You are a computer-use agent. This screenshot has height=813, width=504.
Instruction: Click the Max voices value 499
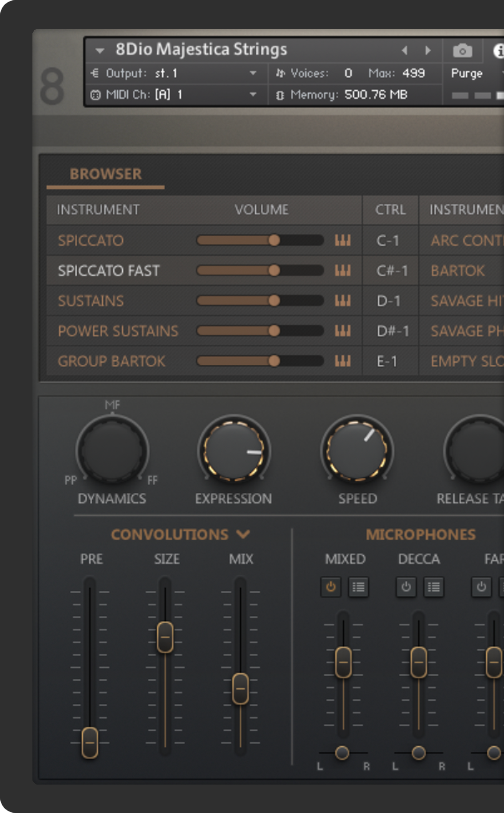coord(414,73)
